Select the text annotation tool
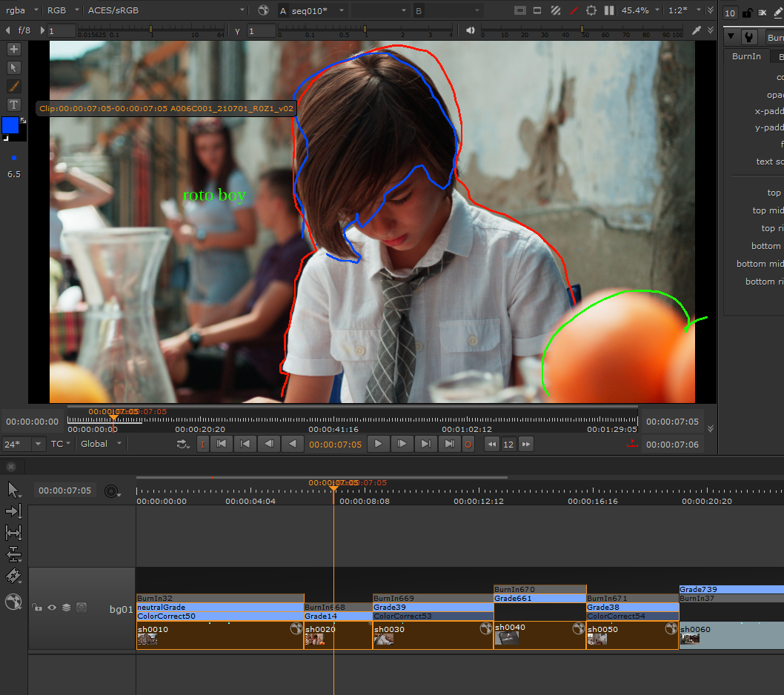This screenshot has height=695, width=784. point(13,104)
